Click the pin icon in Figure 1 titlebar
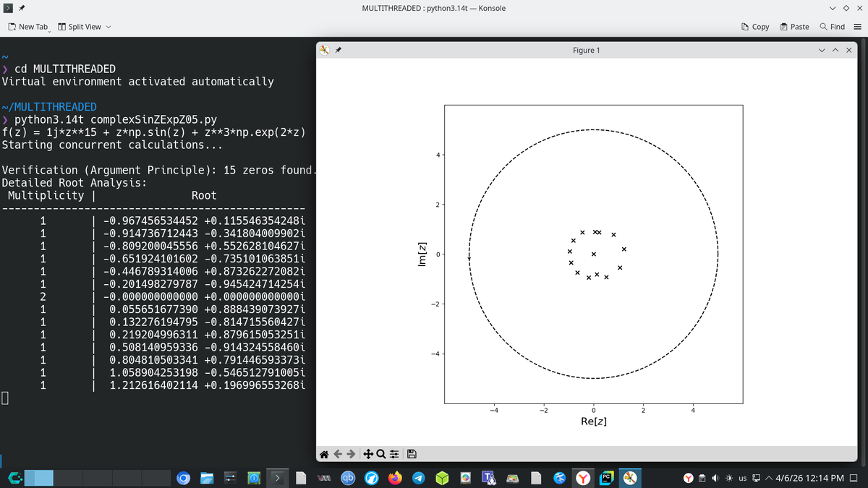Screen dimensions: 868x488 click(339, 51)
